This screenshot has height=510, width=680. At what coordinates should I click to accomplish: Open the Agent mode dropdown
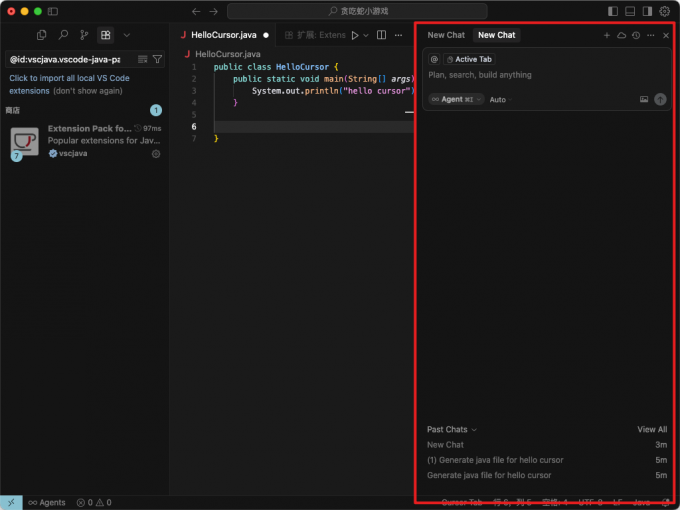(456, 99)
